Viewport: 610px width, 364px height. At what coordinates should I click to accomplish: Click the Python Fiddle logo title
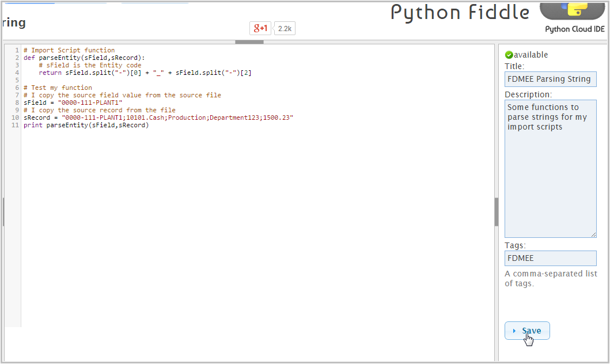coord(460,13)
